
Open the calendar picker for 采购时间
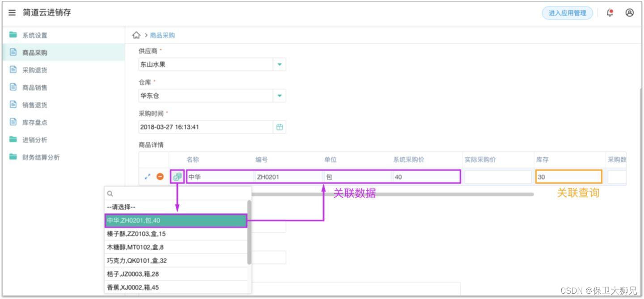coord(280,127)
